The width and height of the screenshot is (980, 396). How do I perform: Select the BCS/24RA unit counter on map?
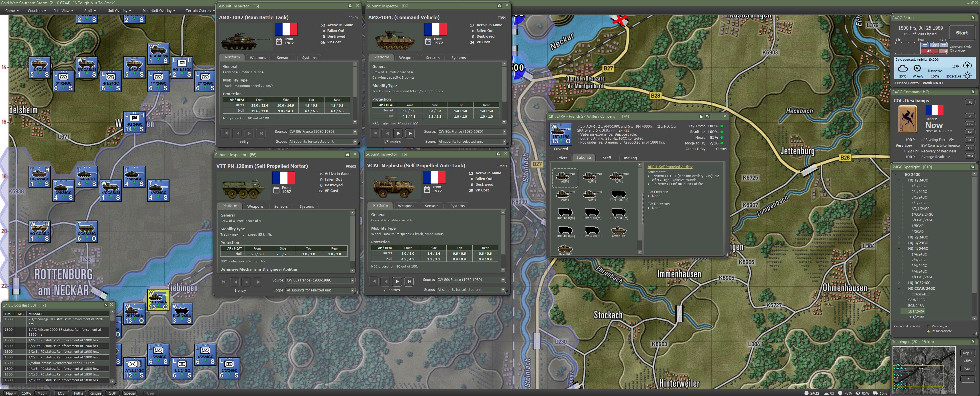[x=182, y=313]
